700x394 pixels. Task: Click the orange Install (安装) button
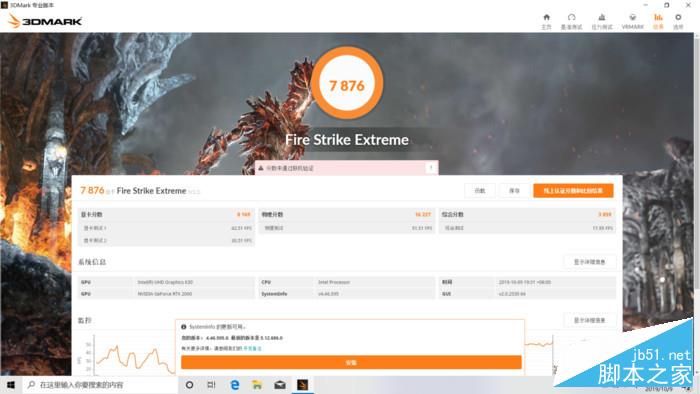point(351,362)
